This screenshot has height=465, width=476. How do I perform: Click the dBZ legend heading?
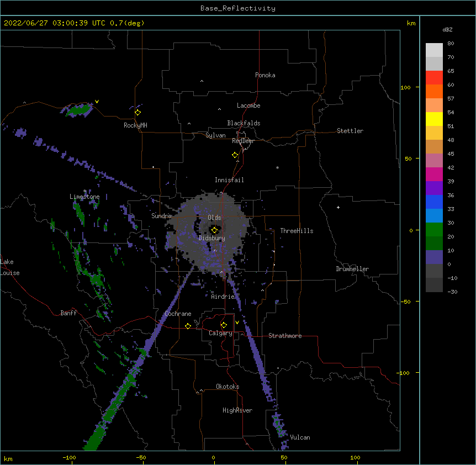pyautogui.click(x=447, y=29)
